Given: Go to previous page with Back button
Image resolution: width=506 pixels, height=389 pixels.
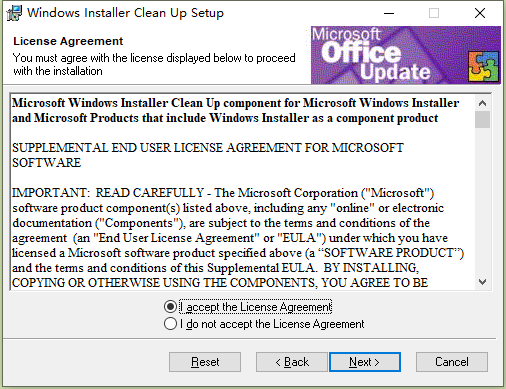Looking at the screenshot, I should [x=292, y=362].
